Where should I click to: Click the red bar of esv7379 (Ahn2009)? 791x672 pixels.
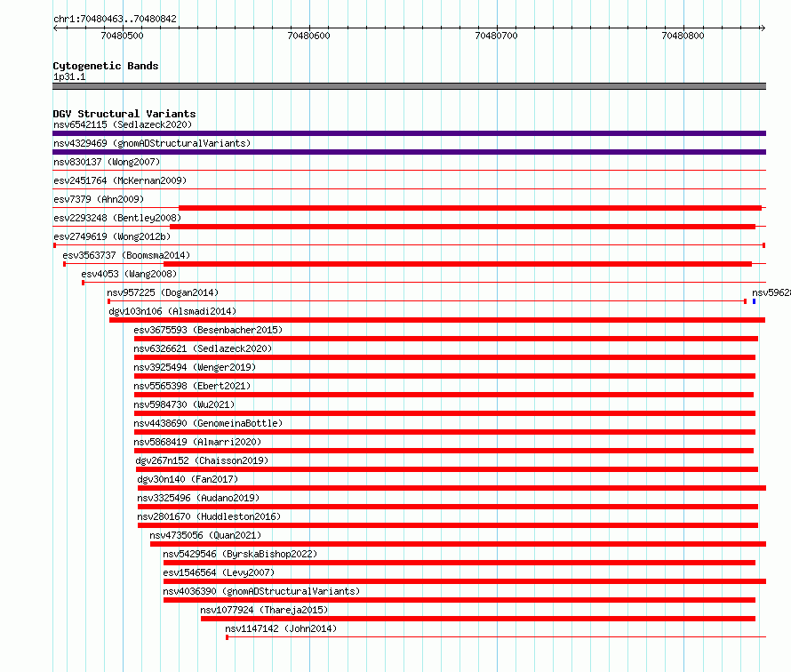coord(470,208)
